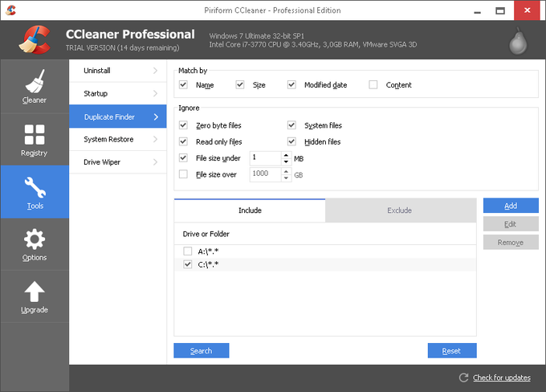Open the Options gear icon
This screenshot has height=392, width=546.
35,239
